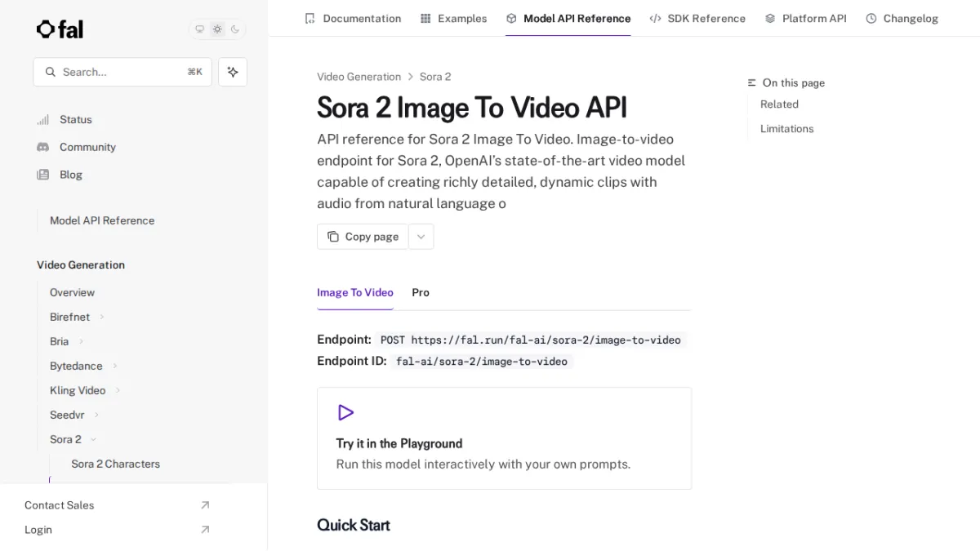Open the Sora 2 sidebar item

[x=65, y=439]
